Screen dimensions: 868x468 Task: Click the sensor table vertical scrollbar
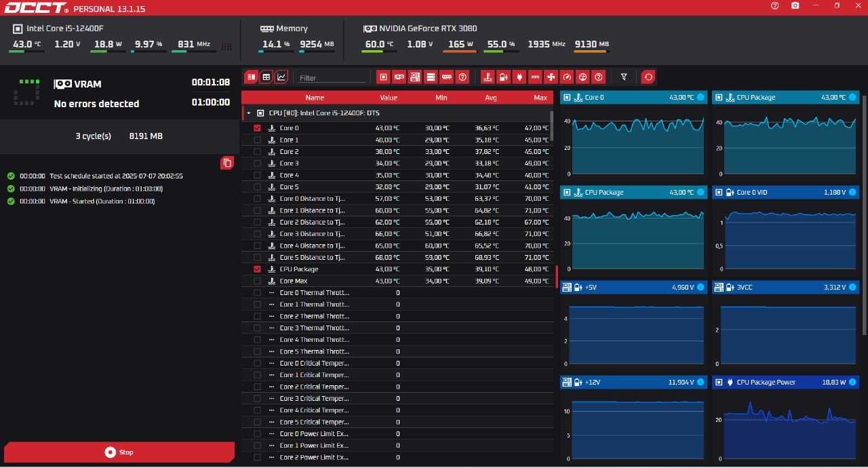point(551,125)
